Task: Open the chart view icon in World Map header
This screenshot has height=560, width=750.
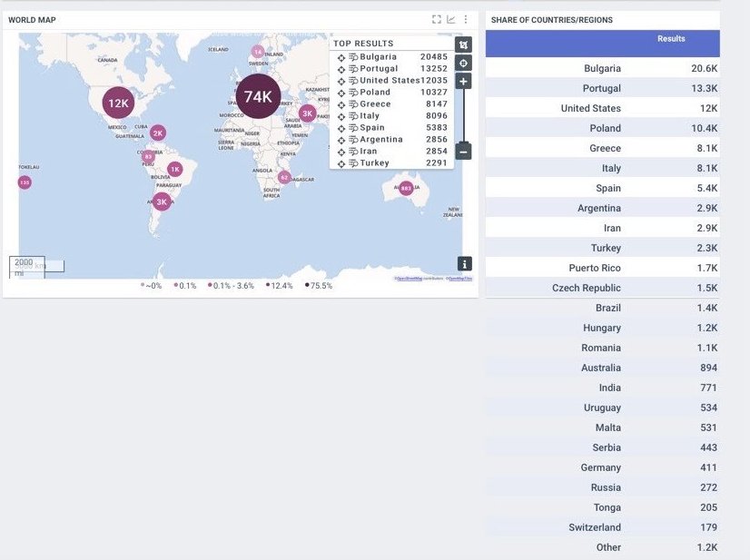Action: pos(451,19)
